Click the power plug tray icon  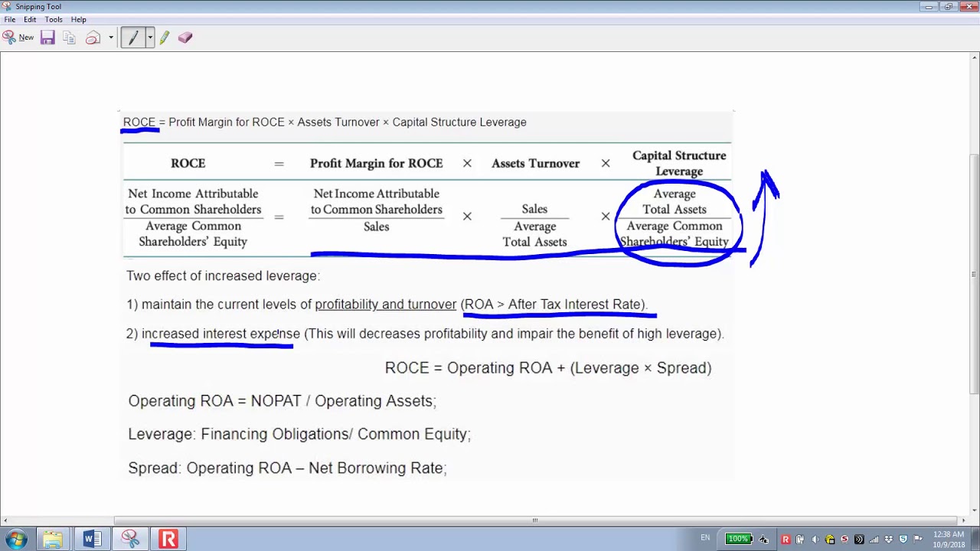[x=800, y=540]
